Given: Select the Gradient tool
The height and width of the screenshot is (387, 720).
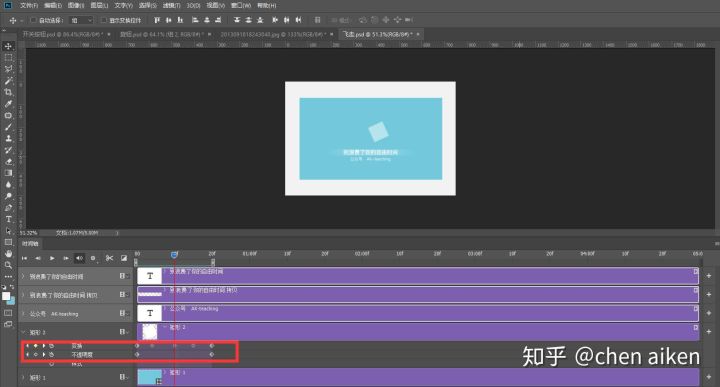Looking at the screenshot, I should coord(8,173).
